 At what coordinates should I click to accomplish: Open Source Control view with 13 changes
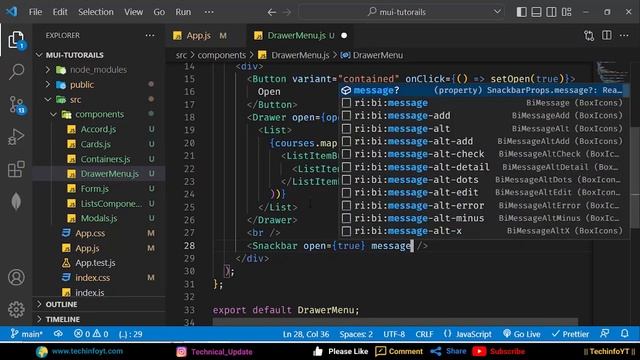(x=16, y=104)
